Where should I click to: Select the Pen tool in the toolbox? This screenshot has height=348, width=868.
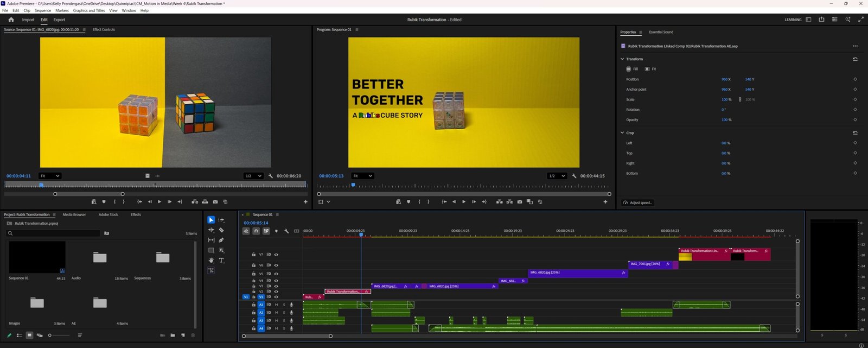[221, 240]
